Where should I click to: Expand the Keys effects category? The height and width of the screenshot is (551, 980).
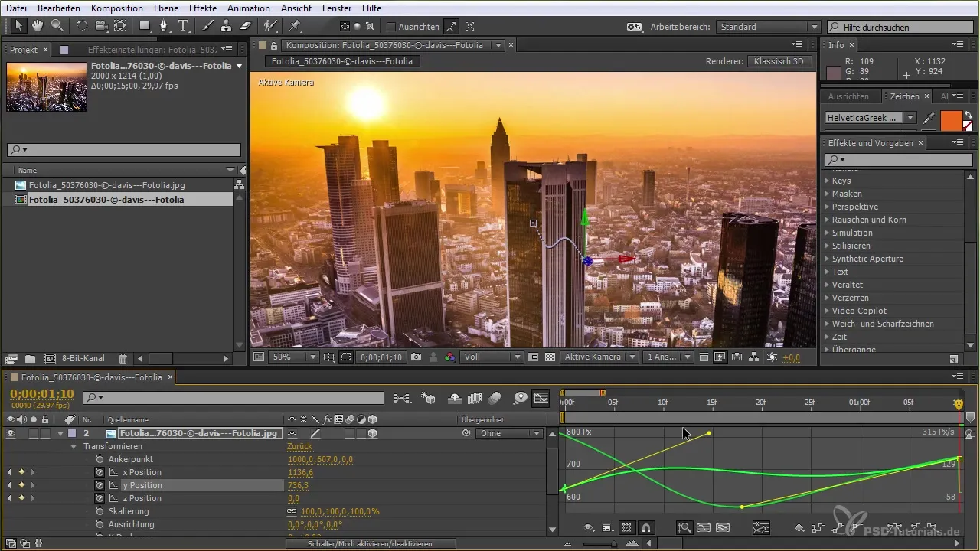[827, 181]
